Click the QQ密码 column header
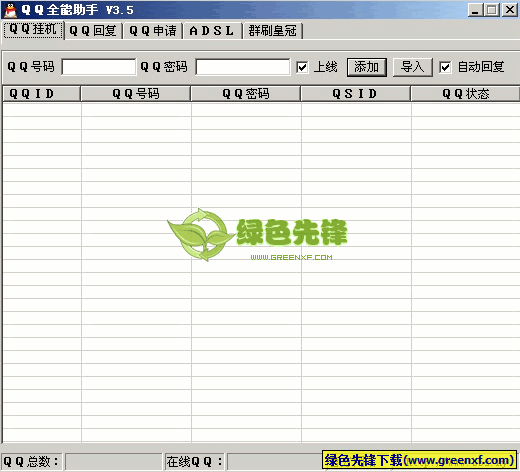 point(246,94)
